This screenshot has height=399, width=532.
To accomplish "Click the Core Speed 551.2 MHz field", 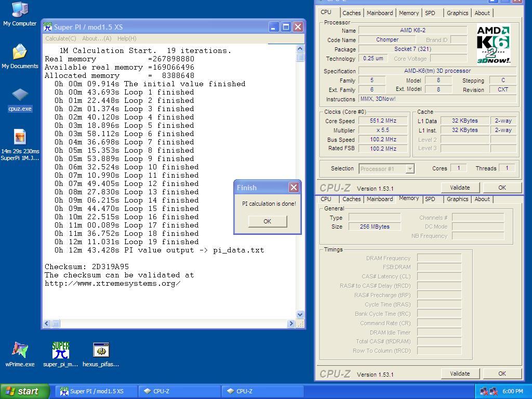I will pos(383,121).
